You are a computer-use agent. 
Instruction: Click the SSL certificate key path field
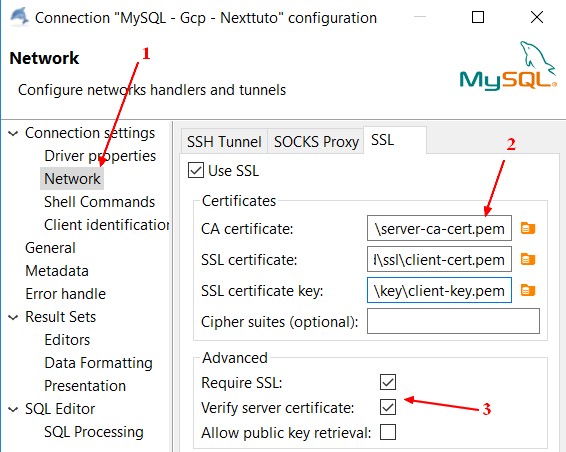(439, 290)
